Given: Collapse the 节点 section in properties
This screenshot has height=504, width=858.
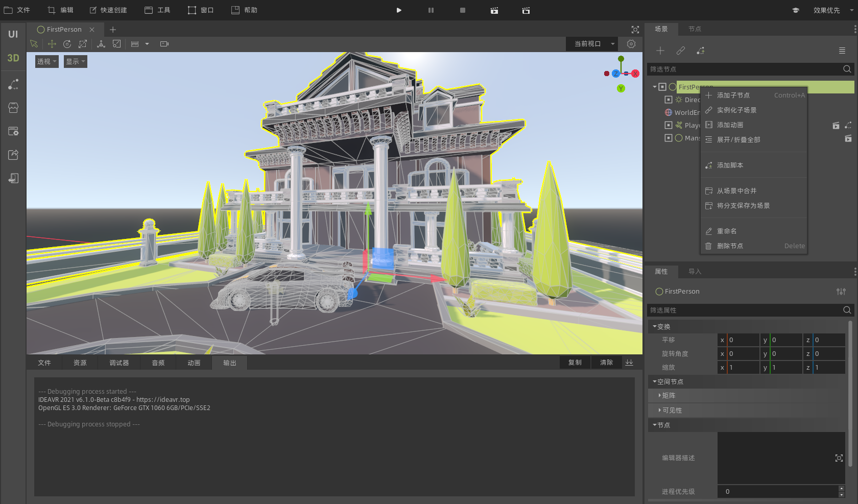Looking at the screenshot, I should tap(655, 425).
